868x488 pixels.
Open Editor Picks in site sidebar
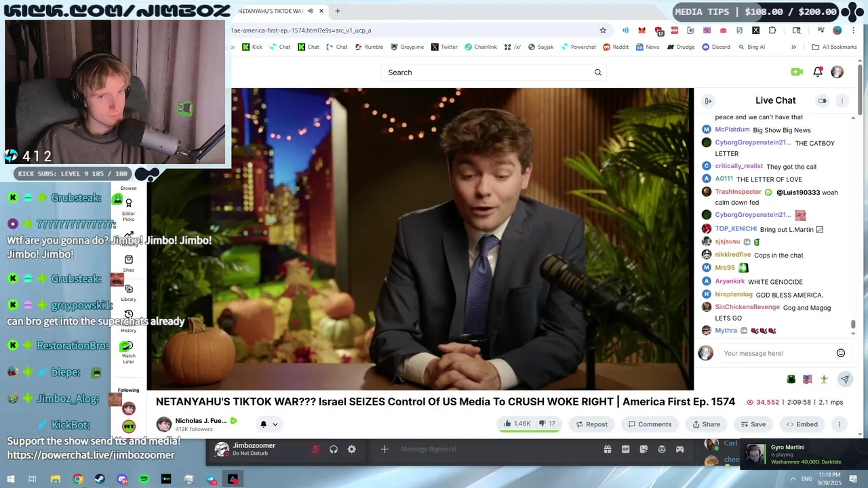pyautogui.click(x=129, y=210)
